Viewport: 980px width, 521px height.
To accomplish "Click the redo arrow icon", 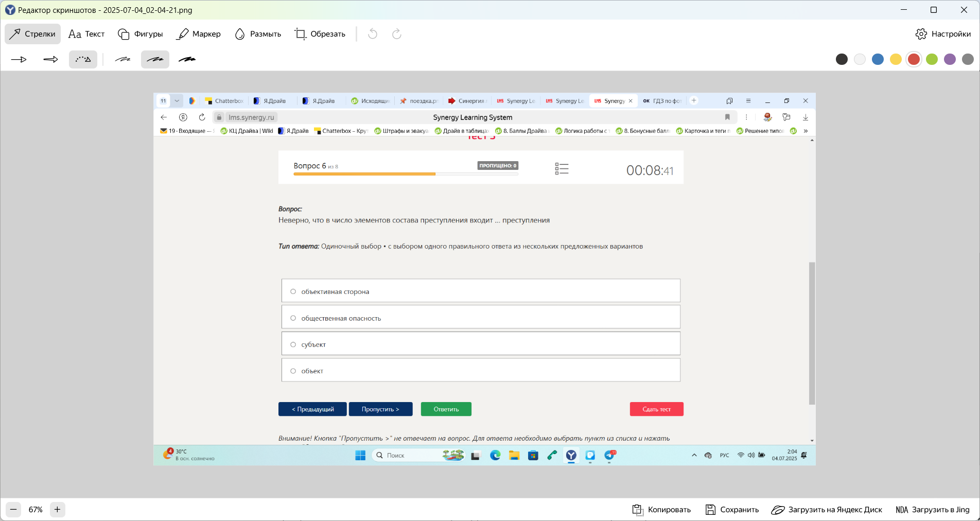I will (x=397, y=34).
